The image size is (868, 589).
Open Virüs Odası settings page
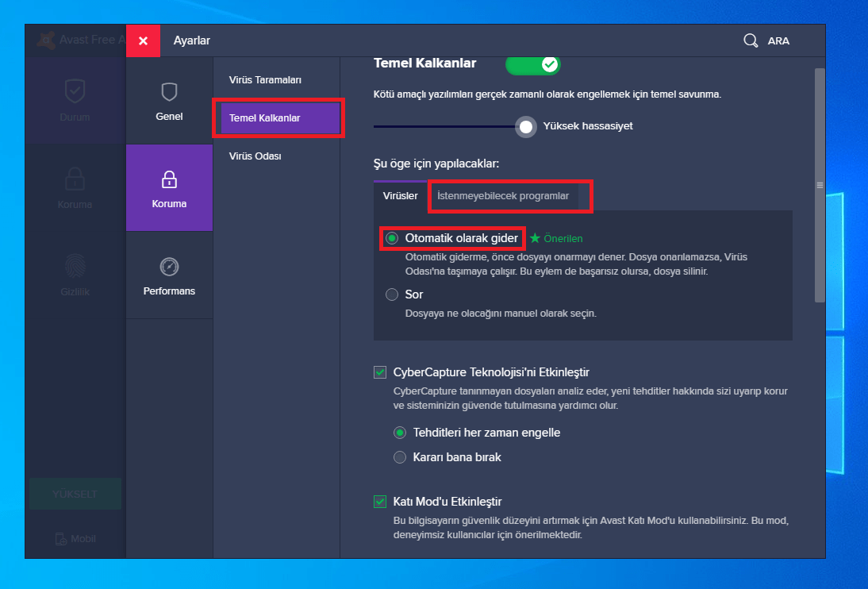[x=255, y=156]
